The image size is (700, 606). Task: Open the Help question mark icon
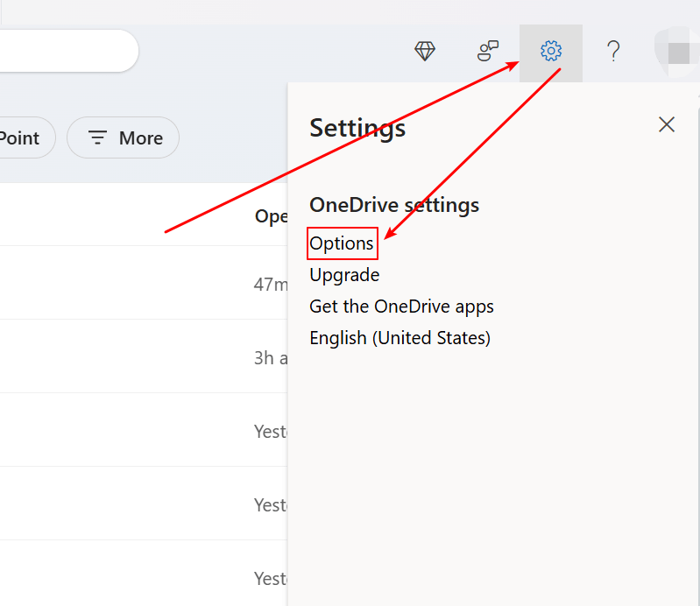[x=614, y=51]
